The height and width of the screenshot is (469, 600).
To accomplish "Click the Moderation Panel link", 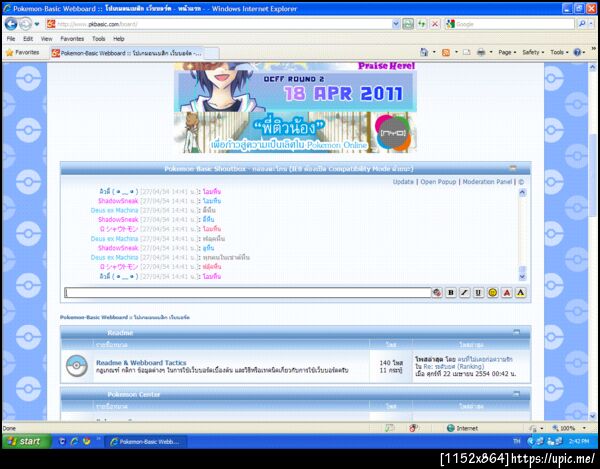I will (487, 182).
